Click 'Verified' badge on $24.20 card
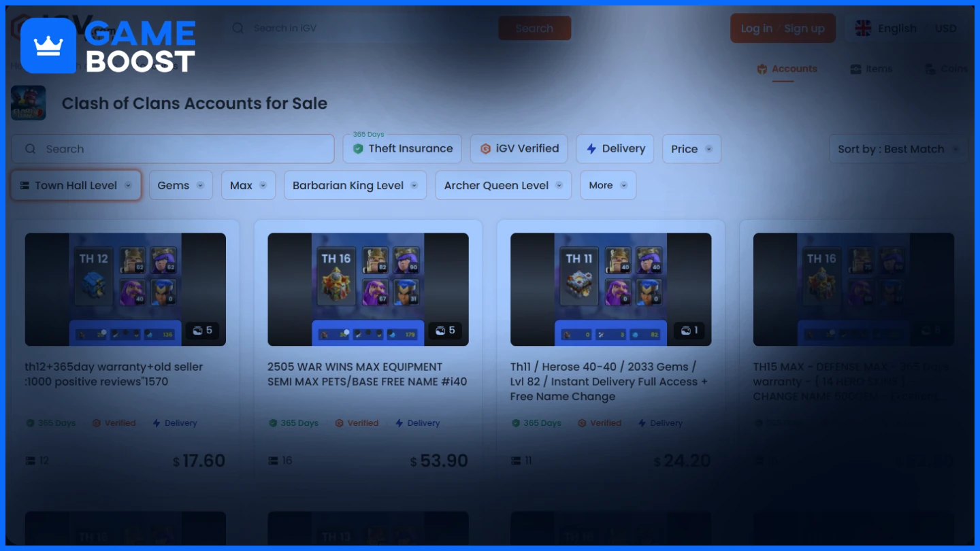Screen dimensions: 980x551 (x=600, y=423)
